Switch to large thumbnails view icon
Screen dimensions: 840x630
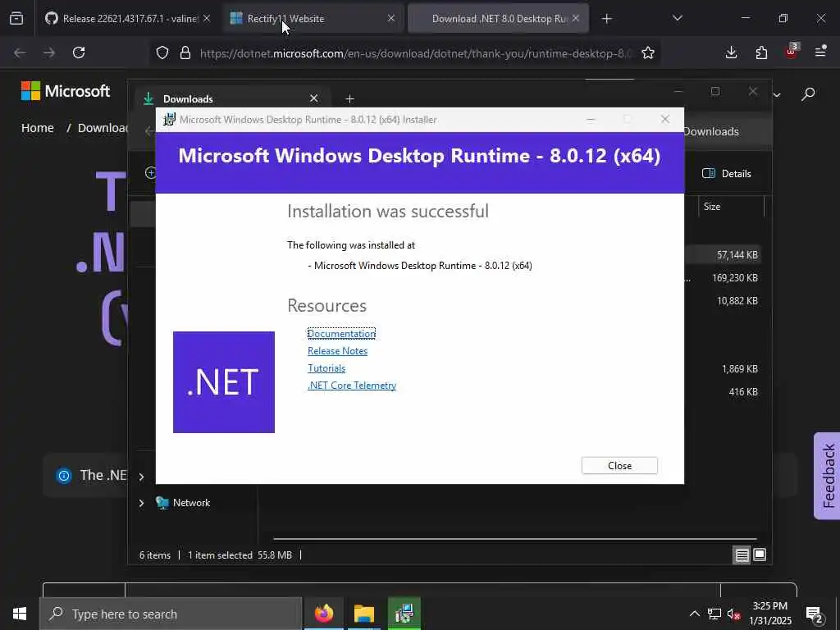[760, 555]
